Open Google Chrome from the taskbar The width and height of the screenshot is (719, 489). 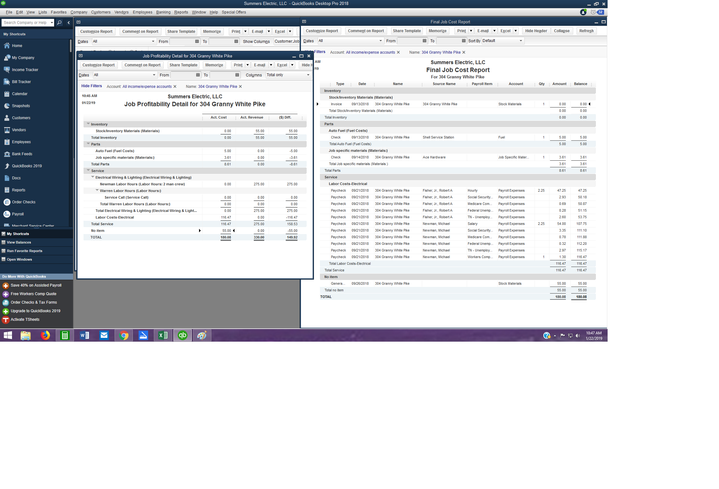point(124,335)
